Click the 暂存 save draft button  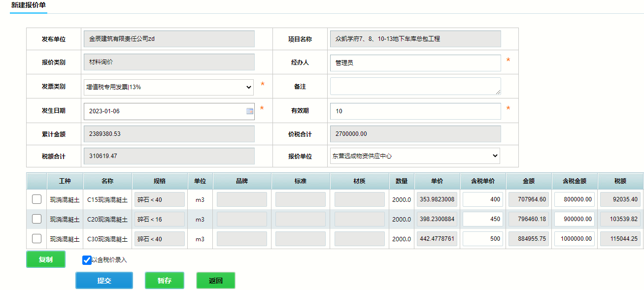tap(165, 281)
